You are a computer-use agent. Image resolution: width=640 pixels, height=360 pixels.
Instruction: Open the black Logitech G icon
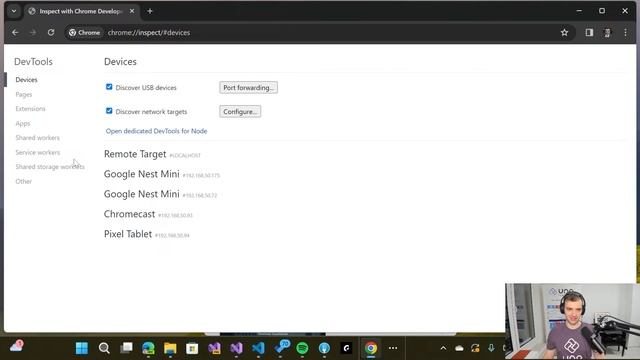click(347, 348)
